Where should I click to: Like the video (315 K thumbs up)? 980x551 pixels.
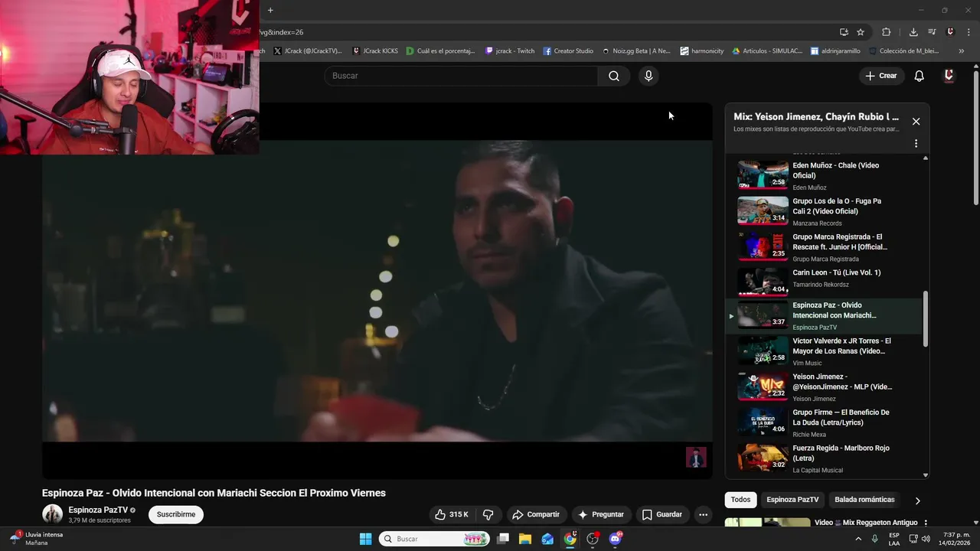451,514
